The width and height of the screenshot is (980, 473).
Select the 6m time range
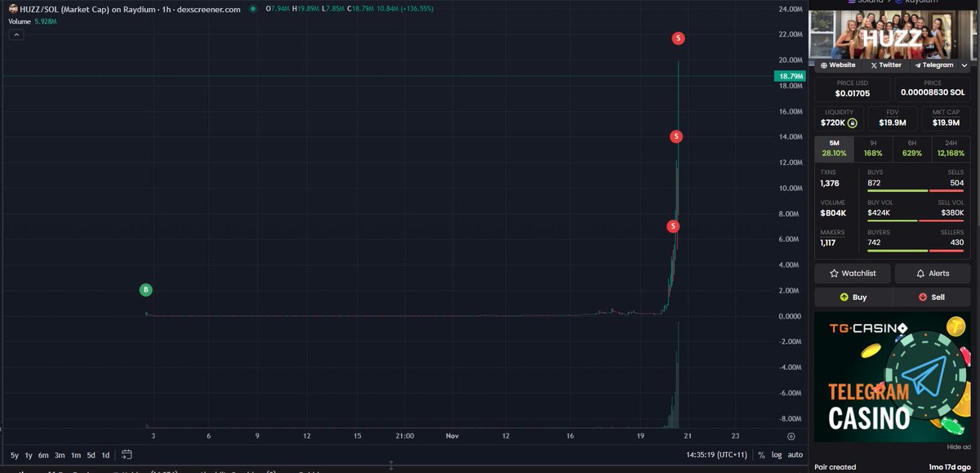43,455
